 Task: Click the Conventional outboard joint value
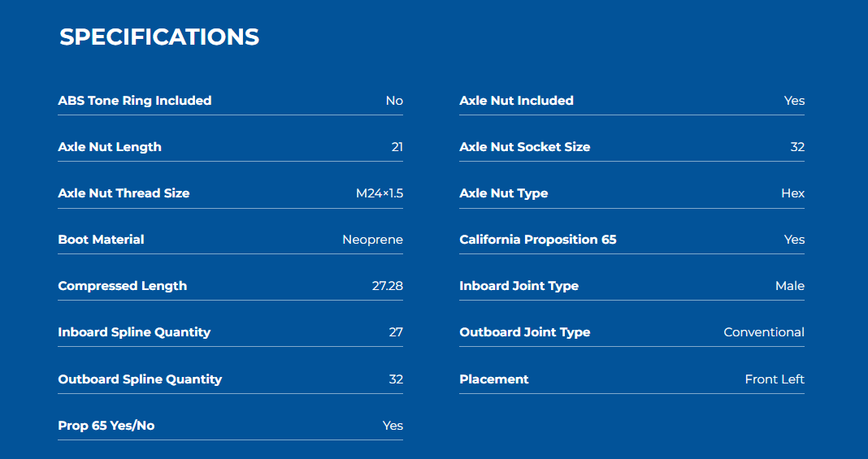(x=764, y=332)
